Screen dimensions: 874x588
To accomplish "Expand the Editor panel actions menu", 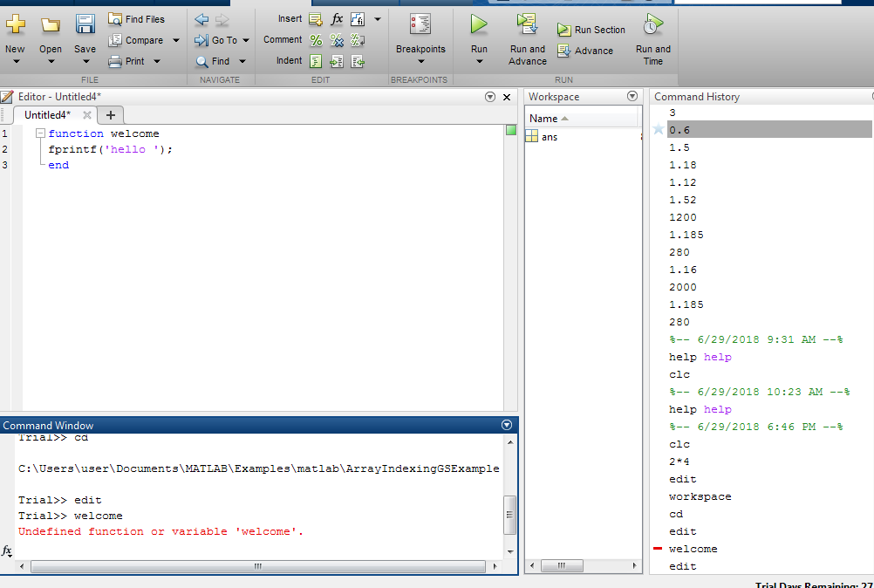I will [x=490, y=97].
